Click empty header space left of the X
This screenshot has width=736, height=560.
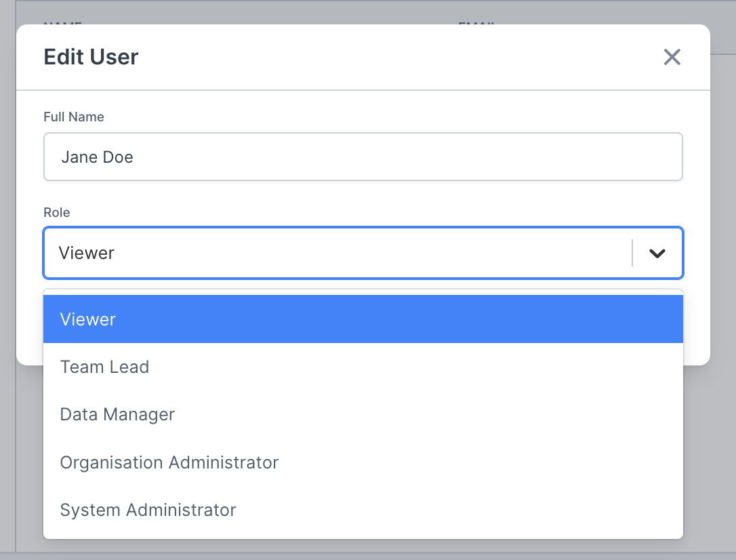407,57
